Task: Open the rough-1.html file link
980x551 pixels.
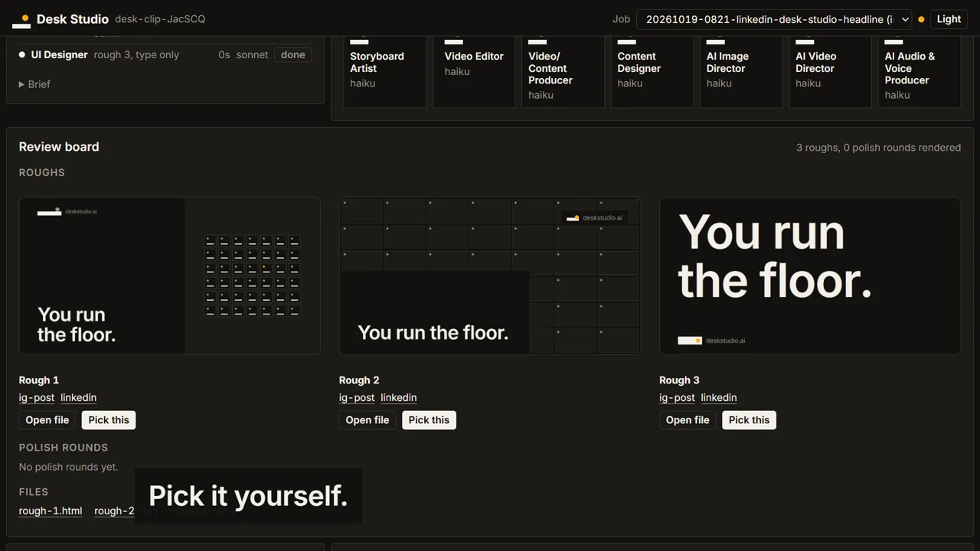Action: [51, 511]
